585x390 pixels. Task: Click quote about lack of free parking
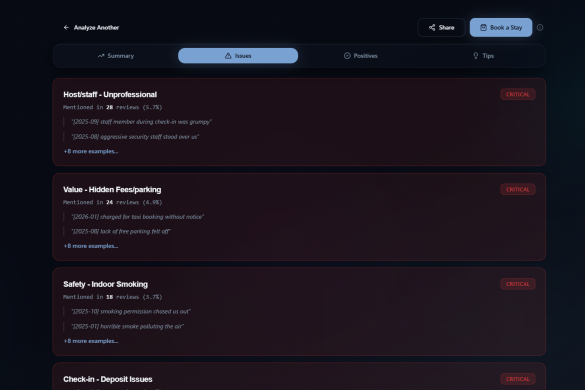pyautogui.click(x=121, y=232)
